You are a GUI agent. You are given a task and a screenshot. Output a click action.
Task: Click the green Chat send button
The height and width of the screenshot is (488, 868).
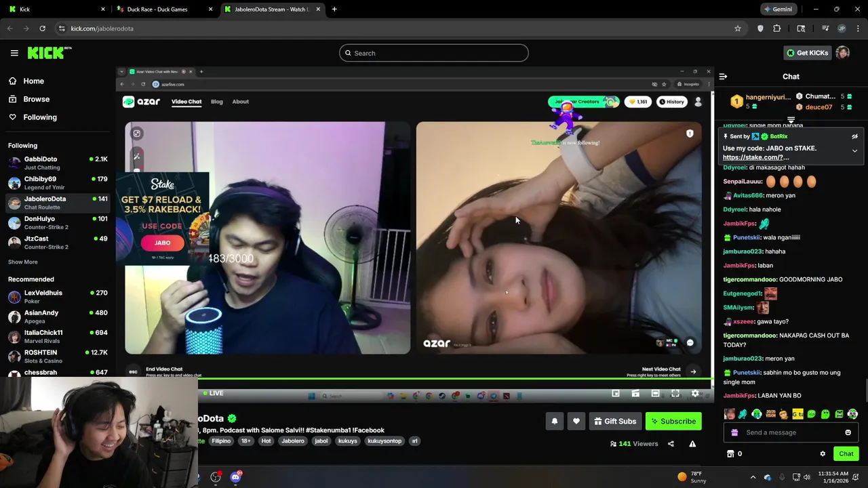click(x=846, y=454)
